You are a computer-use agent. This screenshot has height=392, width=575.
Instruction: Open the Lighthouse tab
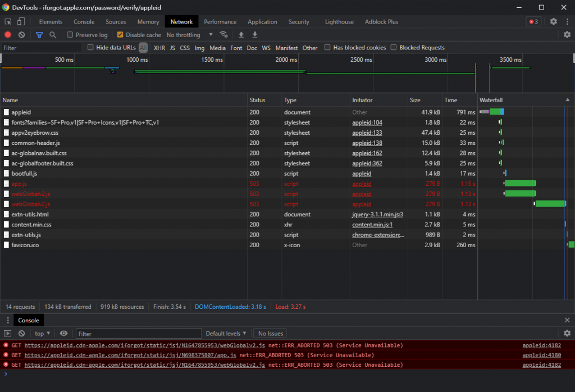click(339, 22)
